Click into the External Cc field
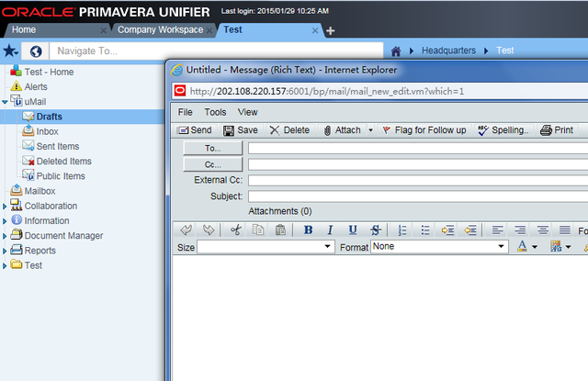 tap(418, 180)
